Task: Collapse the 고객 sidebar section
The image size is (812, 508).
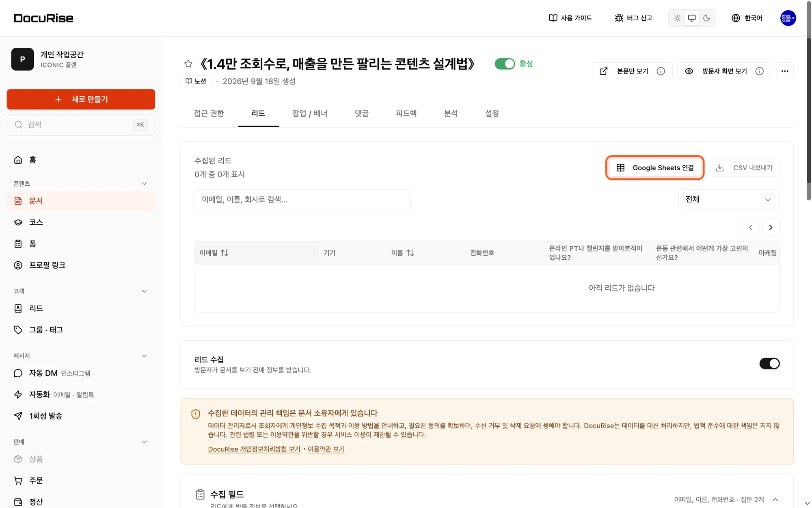Action: (x=144, y=291)
